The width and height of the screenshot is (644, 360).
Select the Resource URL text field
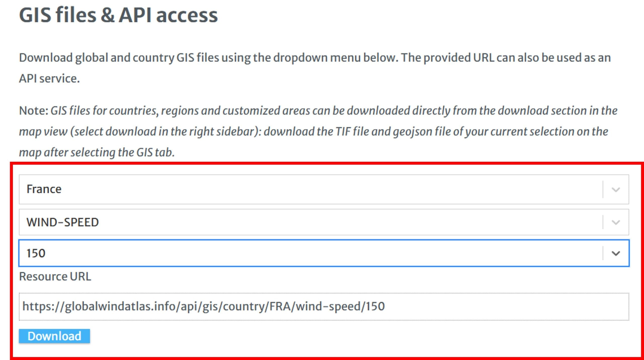324,306
